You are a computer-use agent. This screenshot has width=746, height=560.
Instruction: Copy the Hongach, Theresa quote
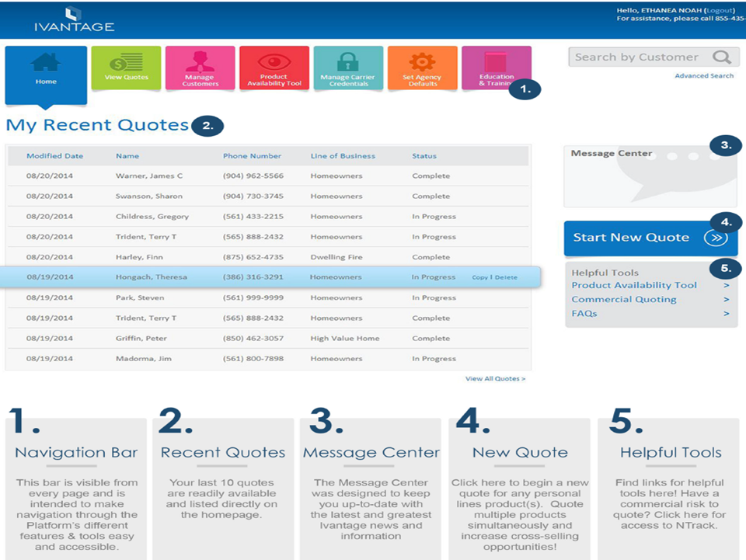[479, 277]
